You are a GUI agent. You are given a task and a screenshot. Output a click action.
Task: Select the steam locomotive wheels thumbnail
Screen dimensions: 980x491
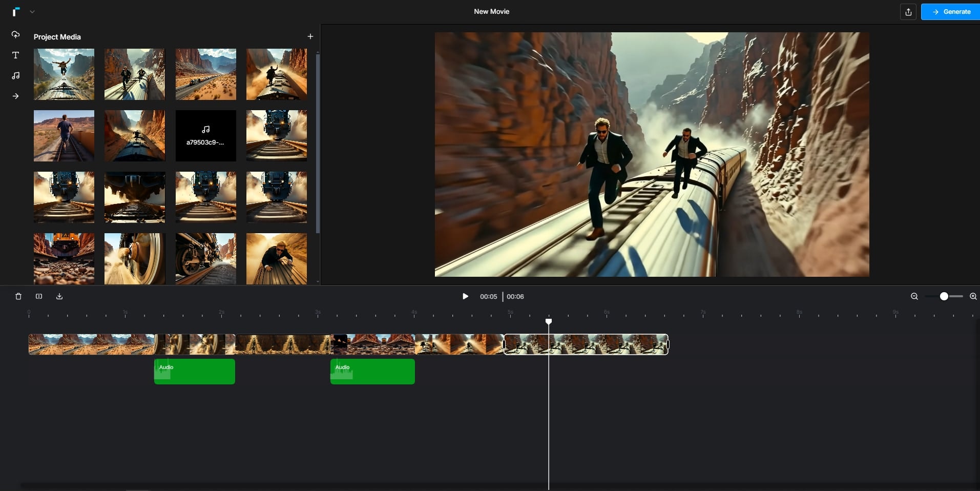(206, 259)
